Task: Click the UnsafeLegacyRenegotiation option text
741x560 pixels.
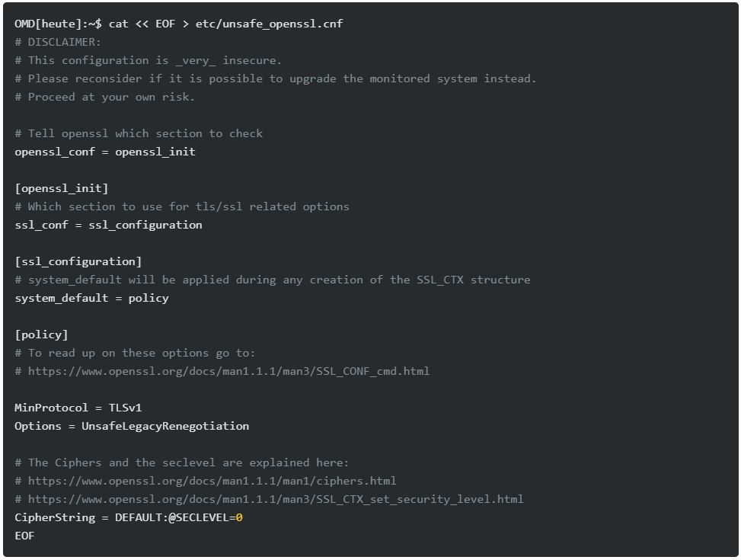Action: [x=165, y=426]
